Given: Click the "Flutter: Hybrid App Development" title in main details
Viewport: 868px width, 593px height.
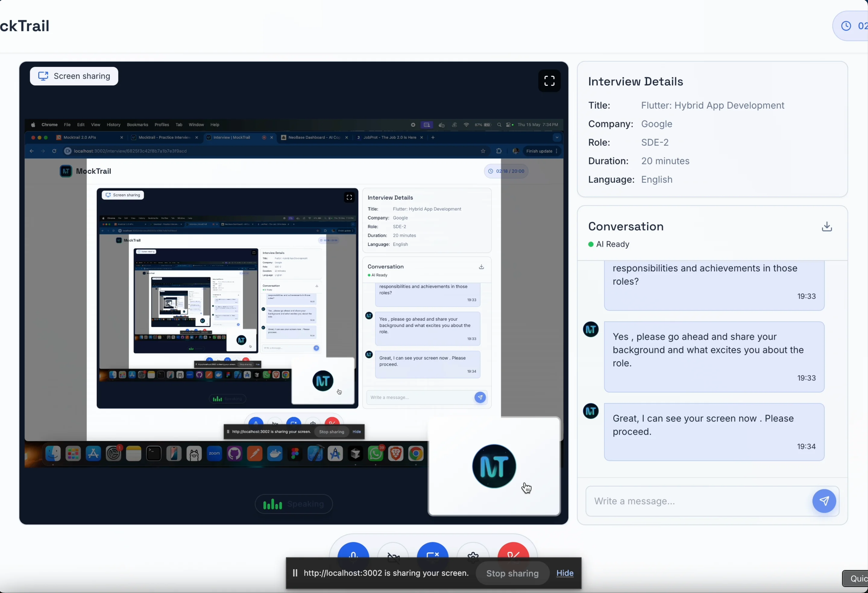Looking at the screenshot, I should point(712,106).
